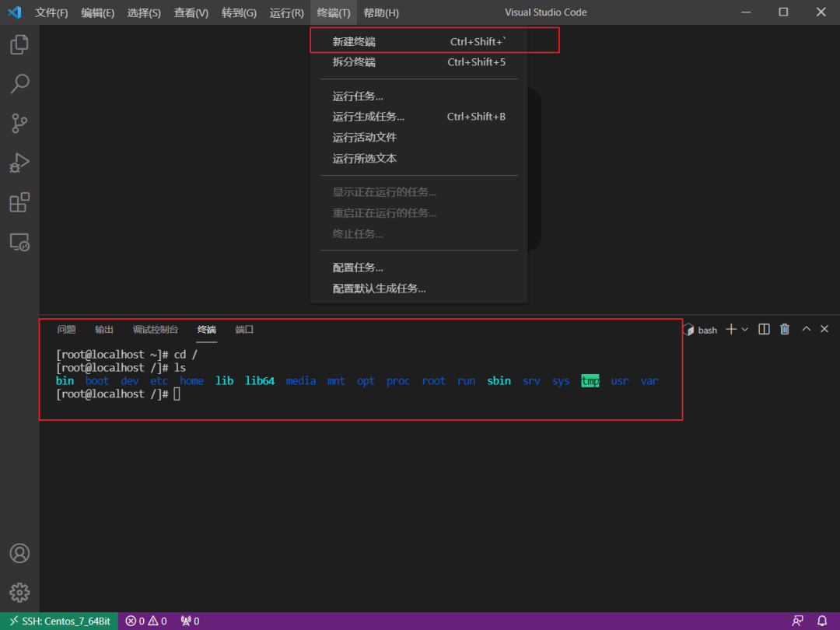Maximize the Visual Studio Code window
This screenshot has height=630, width=840.
coord(783,12)
